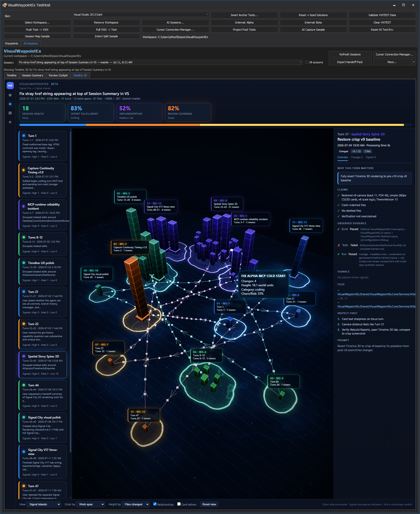
Task: Click the 13 · WS-13 Signal City V17 label
Action: point(160,207)
